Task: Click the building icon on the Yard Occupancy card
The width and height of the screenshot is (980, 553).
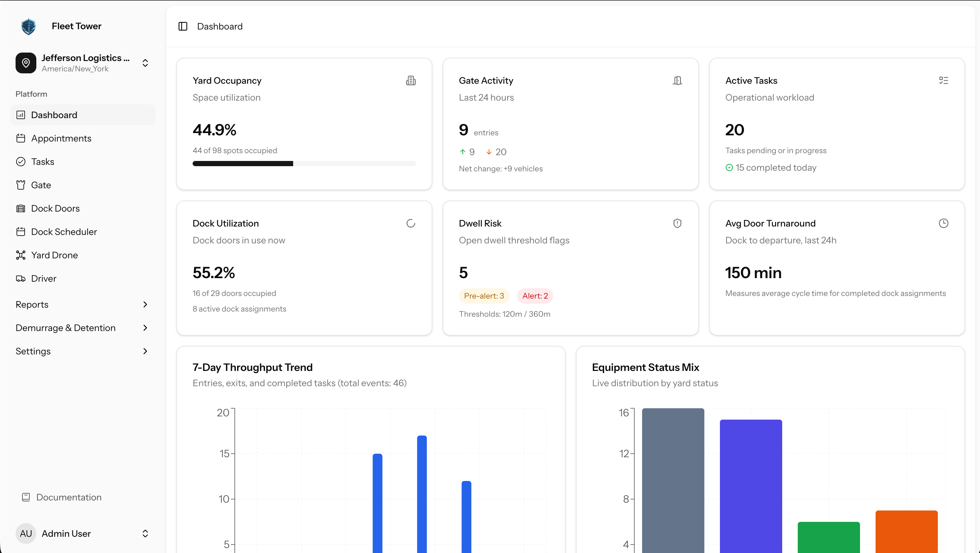Action: [411, 80]
